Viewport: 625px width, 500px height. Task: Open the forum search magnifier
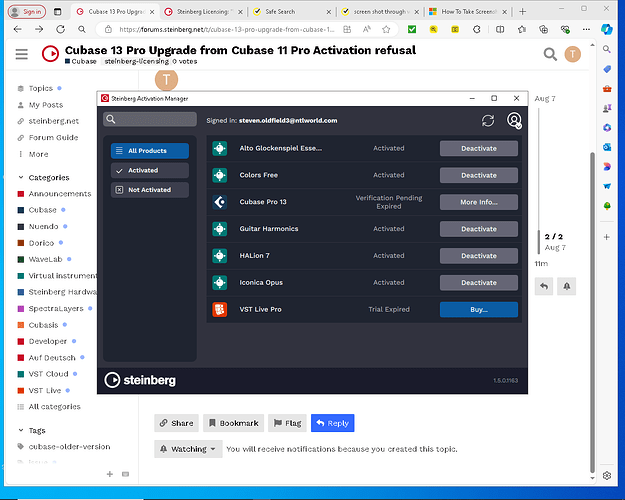pyautogui.click(x=550, y=54)
